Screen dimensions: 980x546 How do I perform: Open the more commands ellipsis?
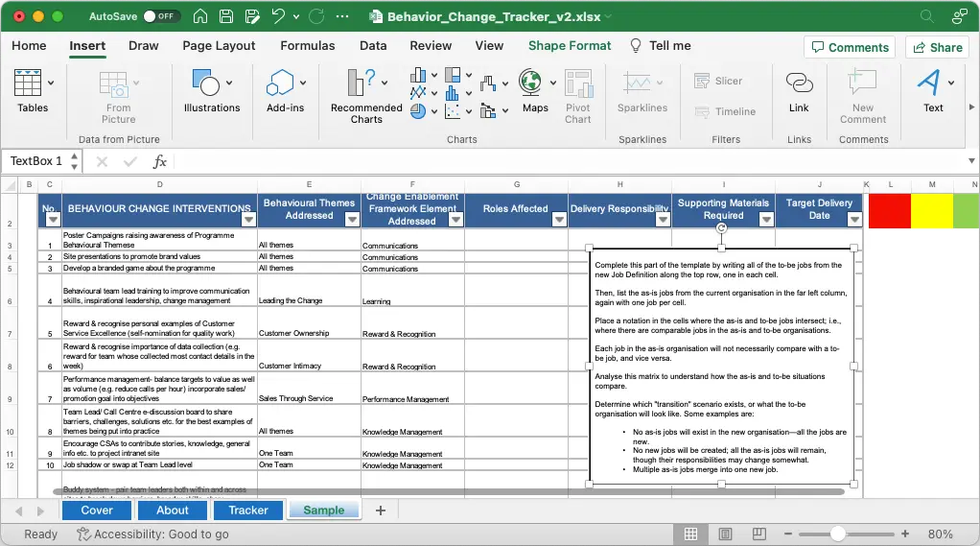point(342,16)
